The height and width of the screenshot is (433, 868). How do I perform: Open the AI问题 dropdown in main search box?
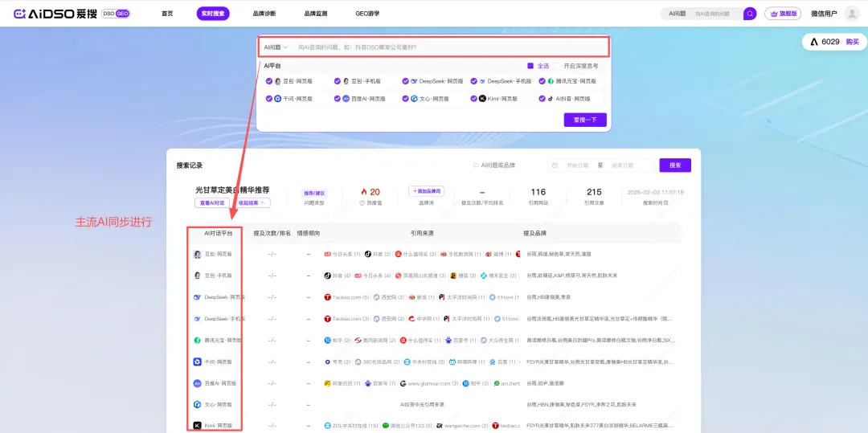(x=276, y=47)
